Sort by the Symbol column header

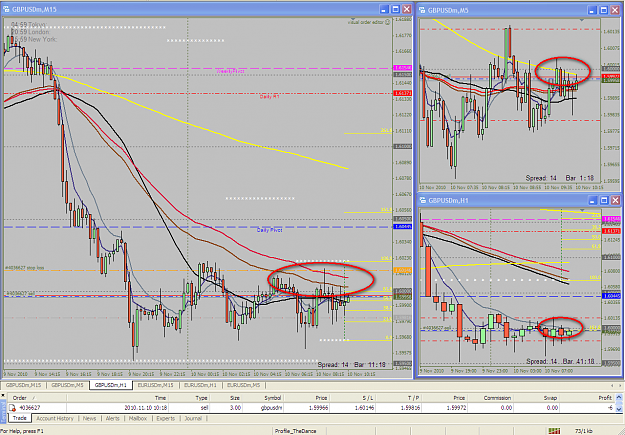pyautogui.click(x=263, y=398)
